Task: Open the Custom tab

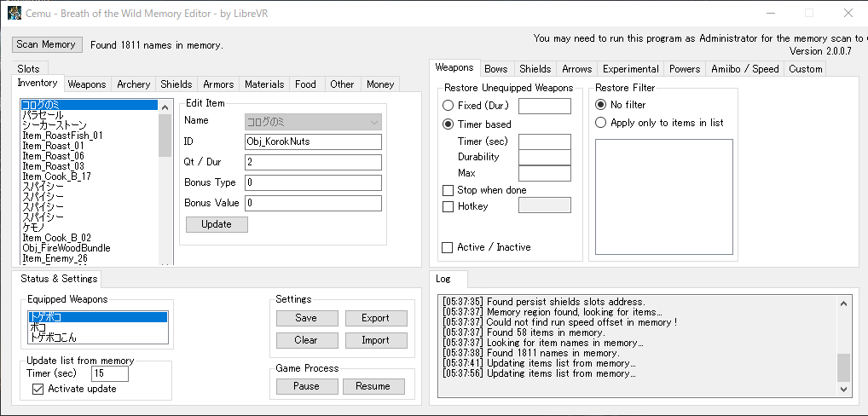Action: 806,68
